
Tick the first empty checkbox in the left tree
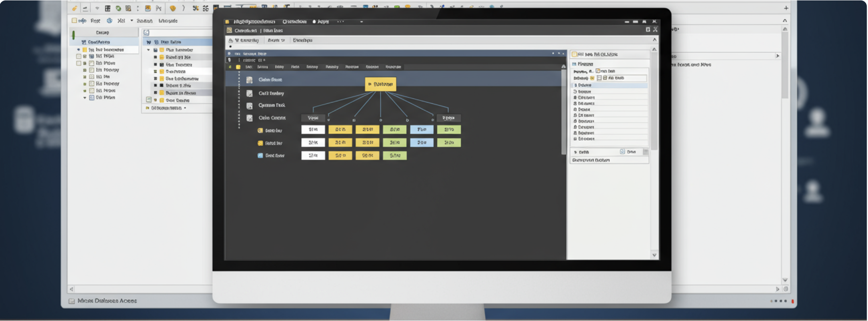(x=79, y=56)
